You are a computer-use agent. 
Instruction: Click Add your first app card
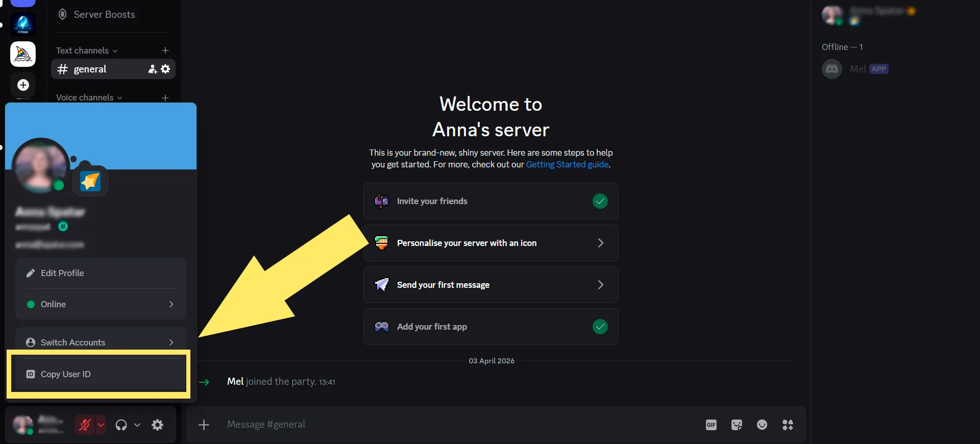click(x=491, y=327)
